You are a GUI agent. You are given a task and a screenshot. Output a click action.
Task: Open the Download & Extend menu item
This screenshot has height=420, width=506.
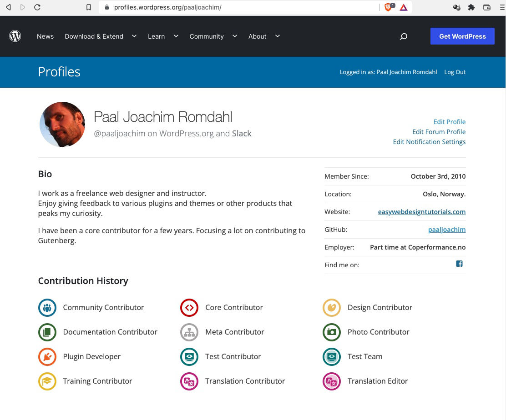coord(94,36)
